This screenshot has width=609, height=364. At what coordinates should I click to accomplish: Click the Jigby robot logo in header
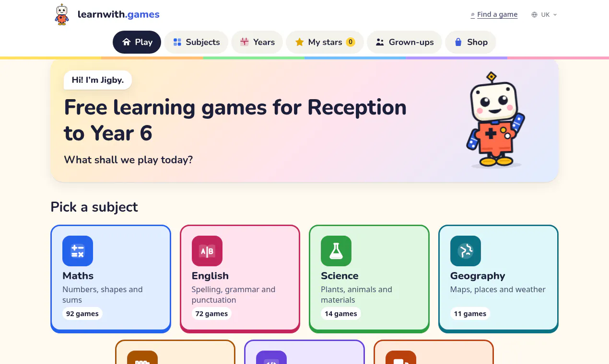[61, 14]
